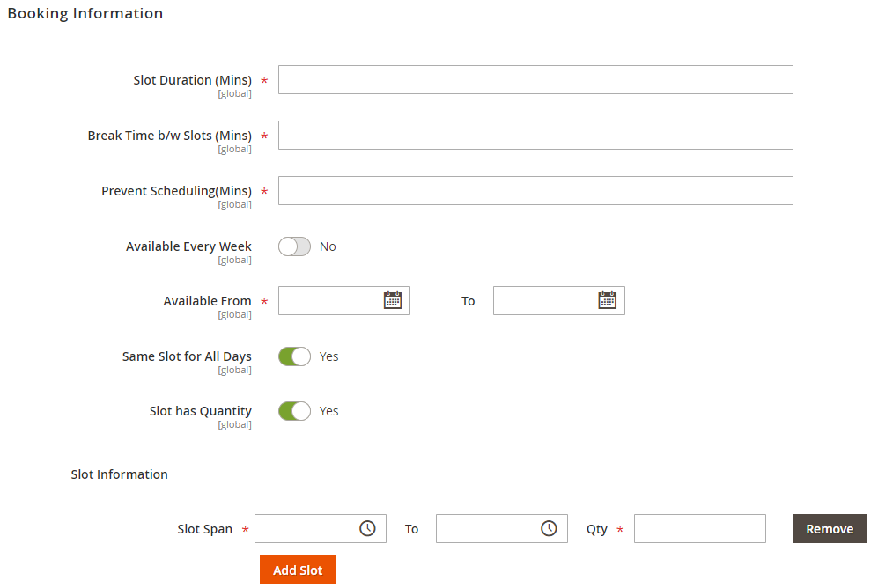Disable the Slot has Quantity switch
Image resolution: width=878 pixels, height=588 pixels.
pyautogui.click(x=294, y=411)
